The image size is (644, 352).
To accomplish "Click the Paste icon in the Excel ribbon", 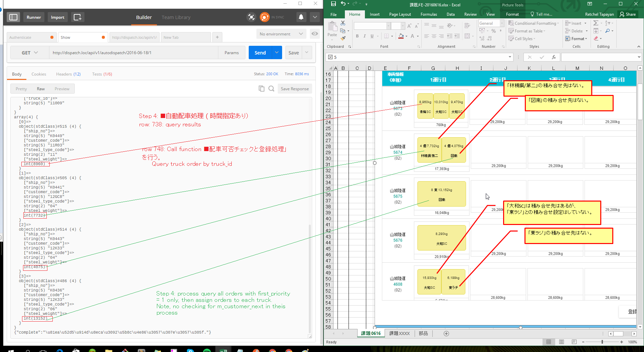I will (332, 27).
